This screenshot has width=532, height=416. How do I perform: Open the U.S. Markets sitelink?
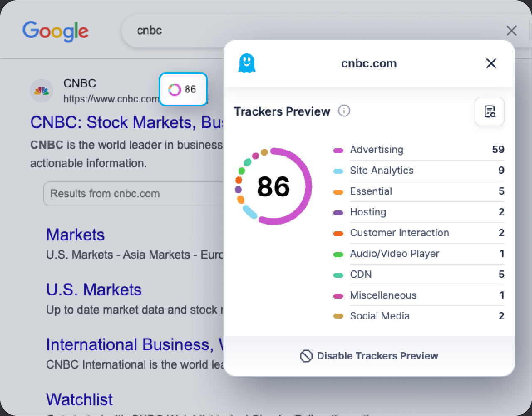click(x=94, y=290)
